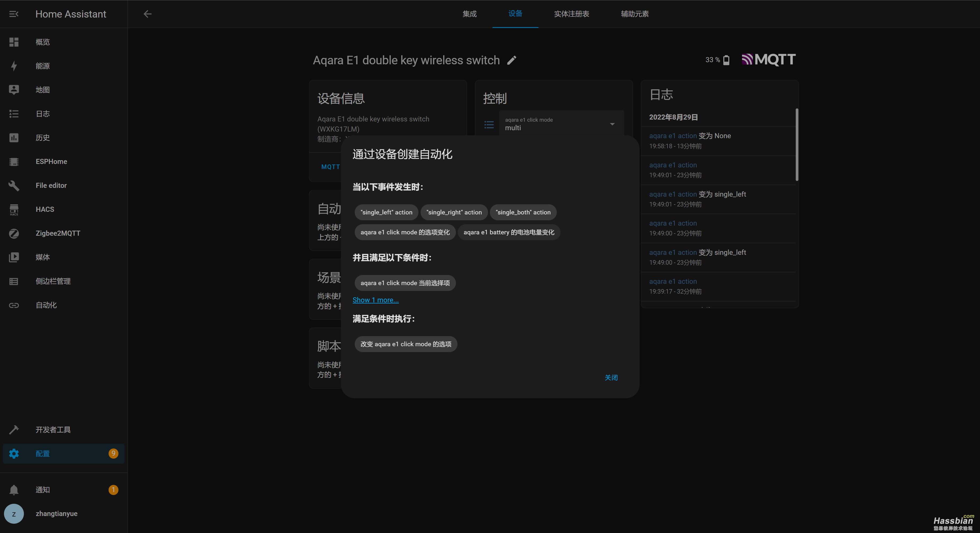Select the "single_right" action trigger chip
Screen dimensions: 980x533
454,213
